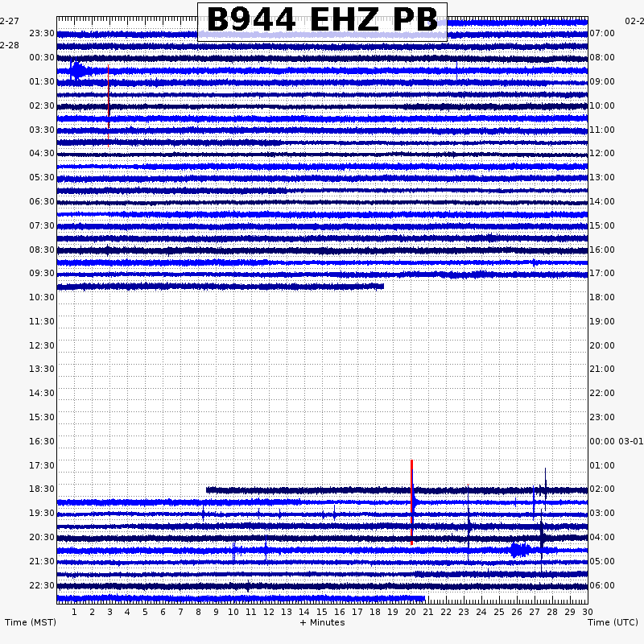Viewport: 644px width, 644px height.
Task: Select the 19:30 MST time label
Action: (x=42, y=514)
